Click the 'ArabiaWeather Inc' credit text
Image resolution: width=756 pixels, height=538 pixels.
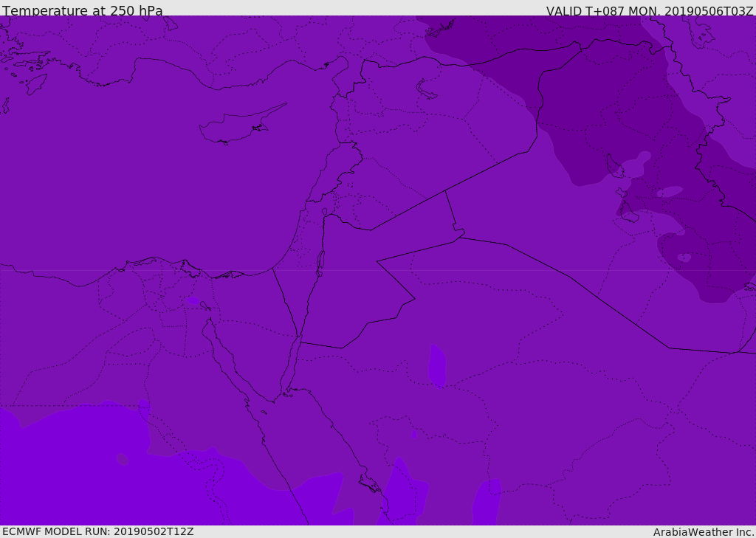coord(704,532)
